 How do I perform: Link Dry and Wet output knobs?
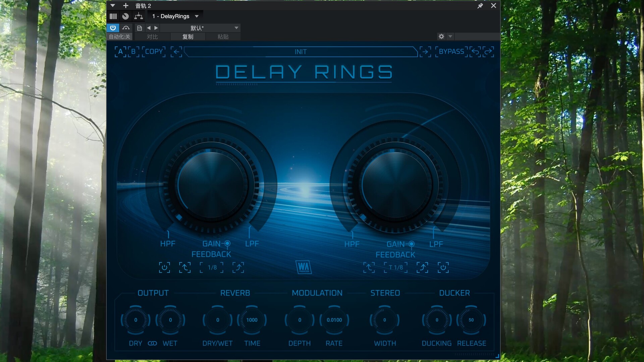point(152,343)
